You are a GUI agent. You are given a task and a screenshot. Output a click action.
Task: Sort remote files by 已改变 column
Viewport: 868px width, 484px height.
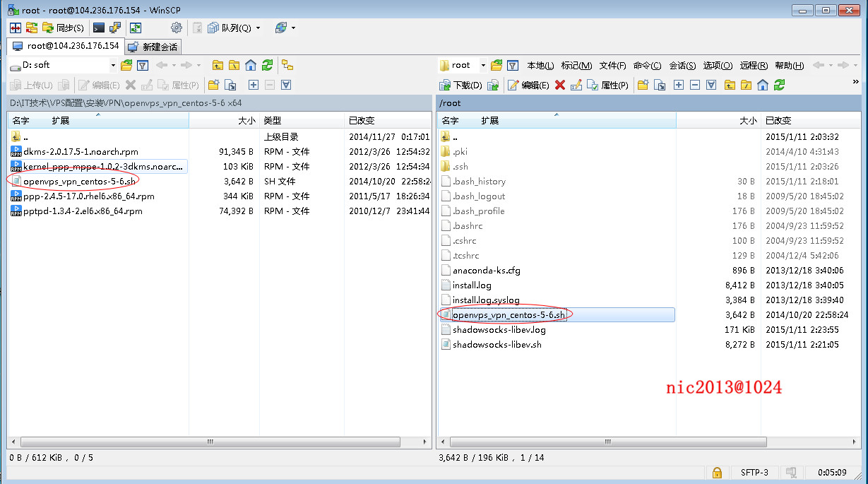pyautogui.click(x=811, y=120)
